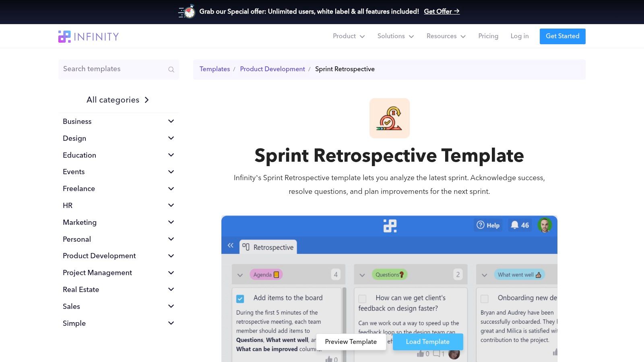Screen dimensions: 644x362
Task: Check the How can we get client's feedback checkbox
Action: (362, 299)
